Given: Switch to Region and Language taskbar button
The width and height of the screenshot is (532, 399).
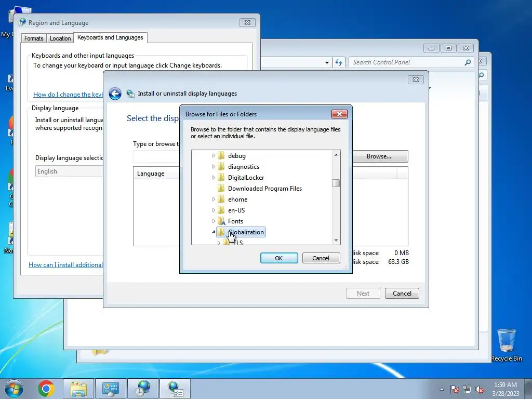Looking at the screenshot, I should pos(143,389).
